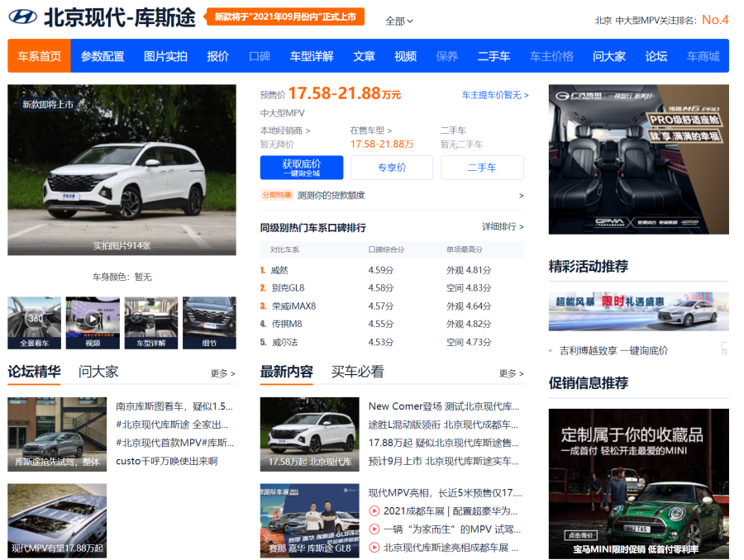
Task: Select the 最新内容 section tab
Action: pos(287,372)
